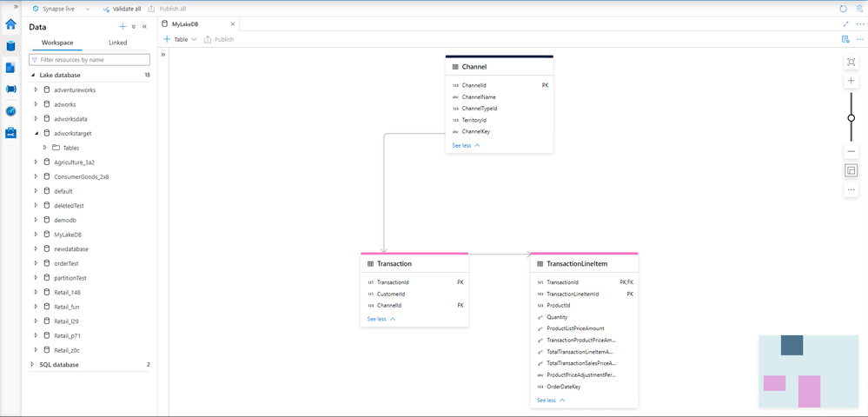Collapse the Data panel with double left arrows

pos(144,27)
